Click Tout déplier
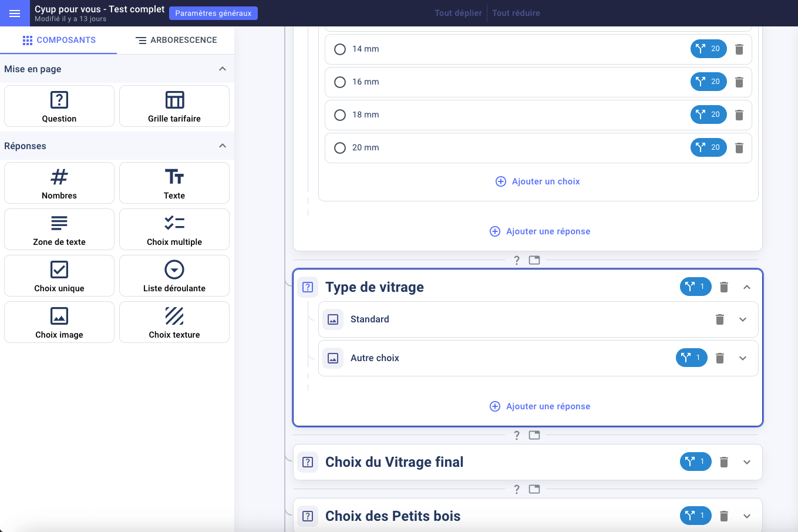 coord(458,13)
